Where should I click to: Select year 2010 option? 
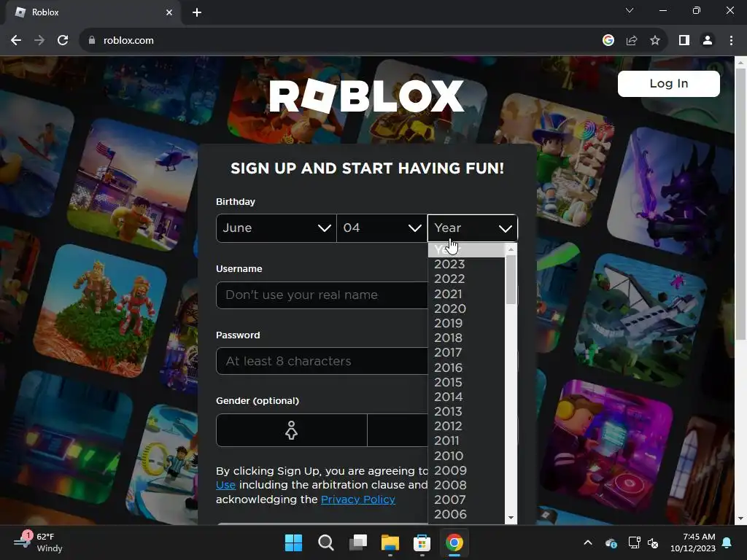point(466,456)
